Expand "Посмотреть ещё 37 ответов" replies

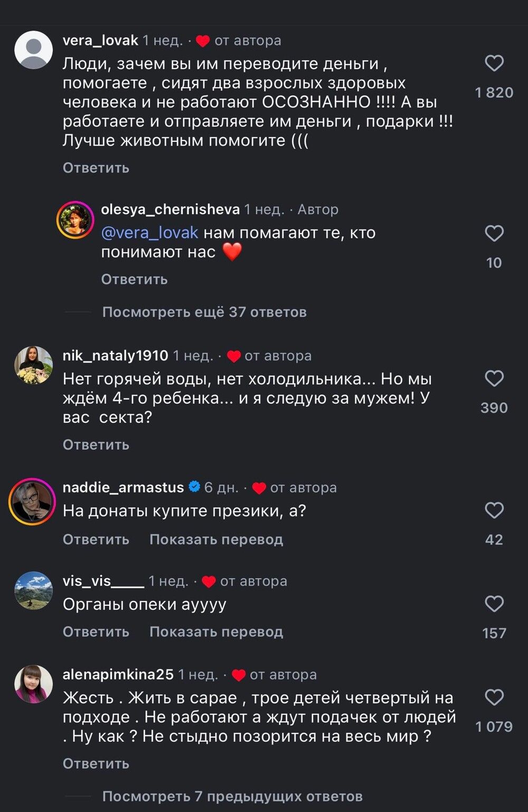pos(204,312)
